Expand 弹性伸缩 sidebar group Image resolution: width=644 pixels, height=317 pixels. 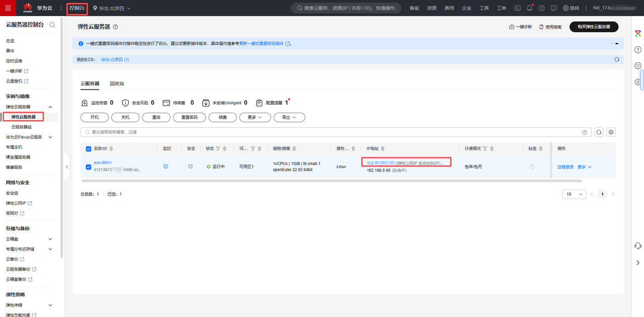click(x=50, y=305)
